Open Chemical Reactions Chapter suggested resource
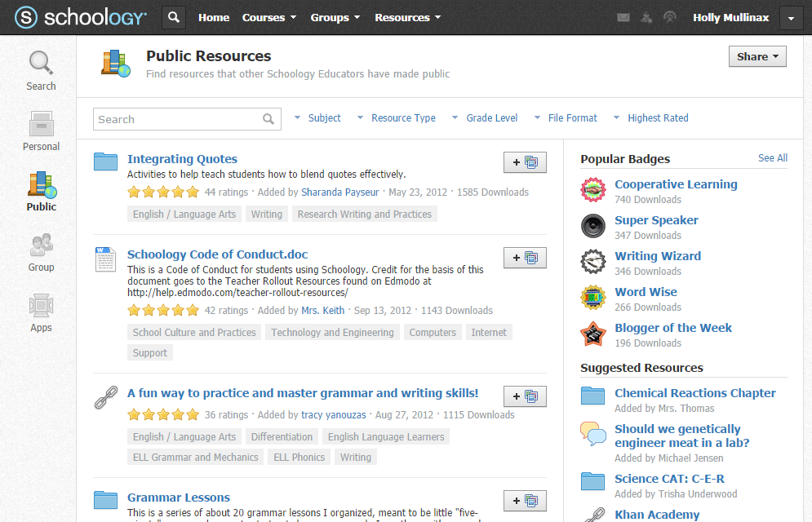This screenshot has height=522, width=812. [x=695, y=393]
